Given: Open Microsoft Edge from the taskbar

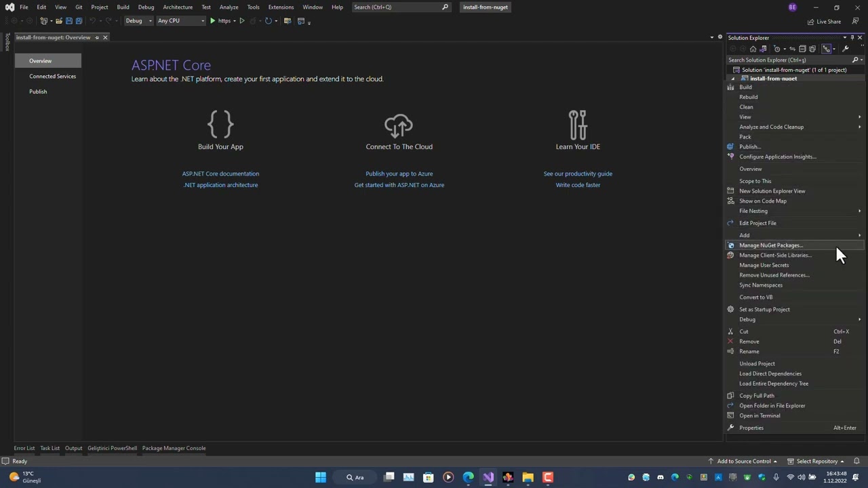Looking at the screenshot, I should coord(468,477).
